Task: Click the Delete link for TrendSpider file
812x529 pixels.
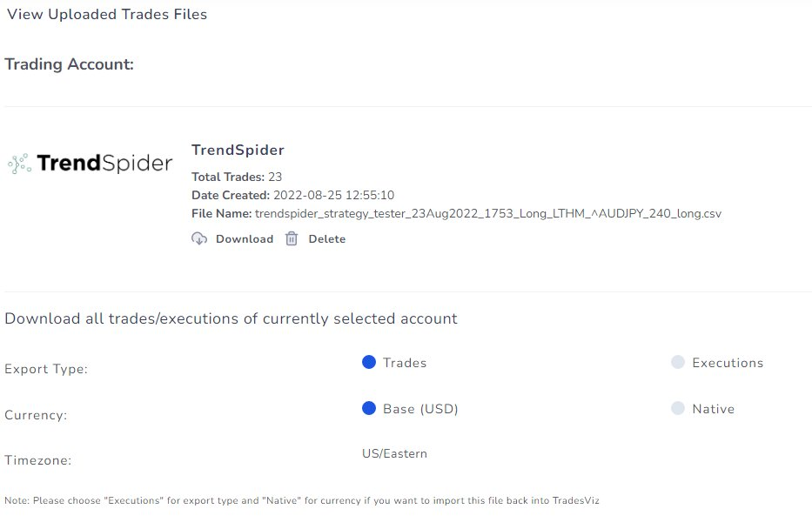Action: coord(326,239)
